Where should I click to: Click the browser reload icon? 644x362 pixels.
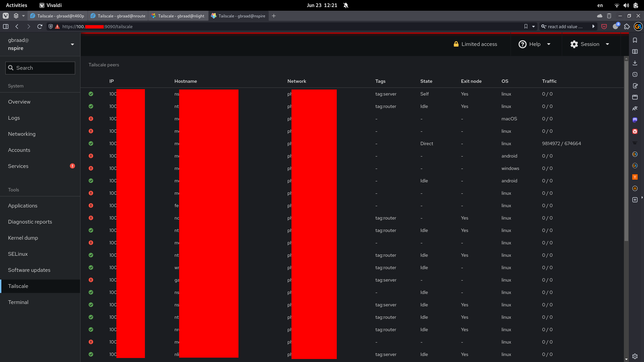(40, 26)
